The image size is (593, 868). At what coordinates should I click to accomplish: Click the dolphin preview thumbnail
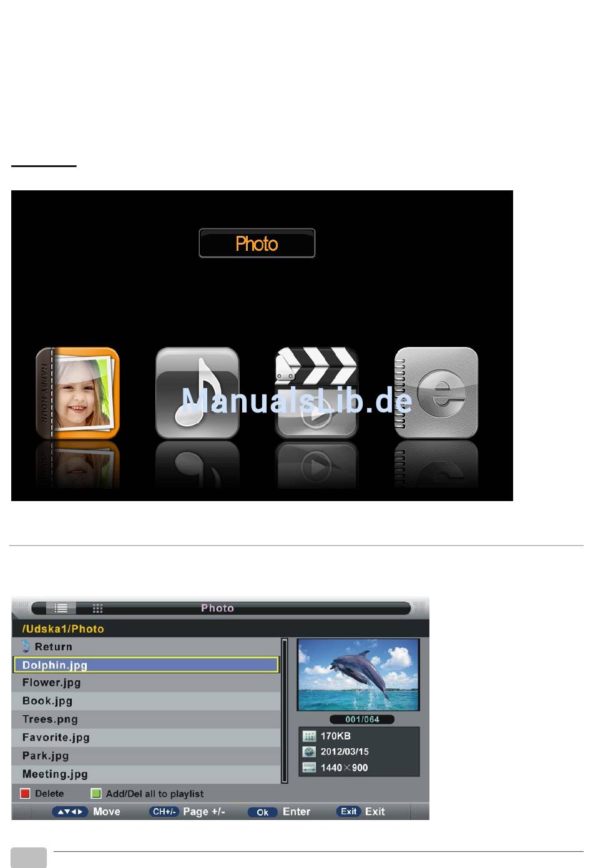[358, 675]
